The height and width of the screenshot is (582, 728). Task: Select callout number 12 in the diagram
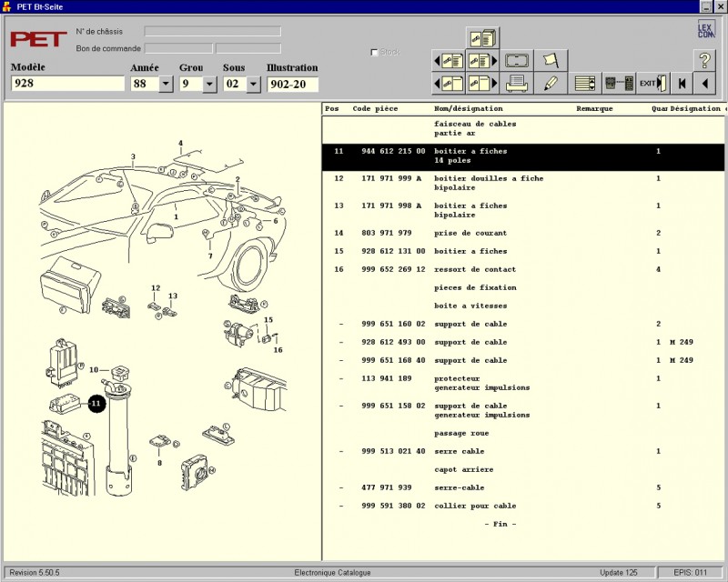click(156, 287)
